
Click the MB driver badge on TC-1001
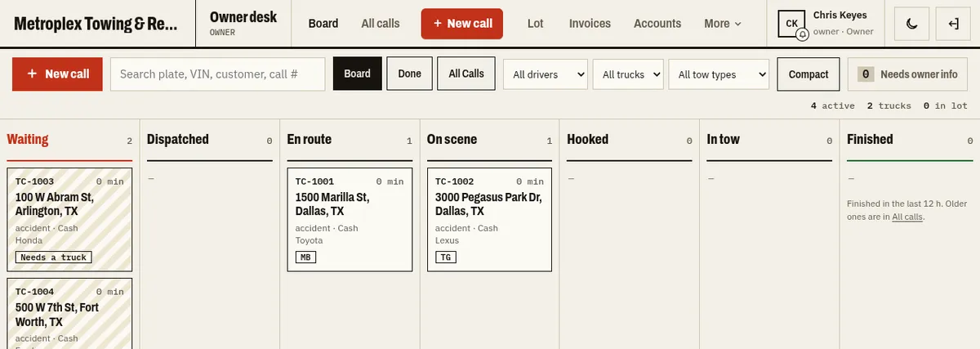coord(305,257)
